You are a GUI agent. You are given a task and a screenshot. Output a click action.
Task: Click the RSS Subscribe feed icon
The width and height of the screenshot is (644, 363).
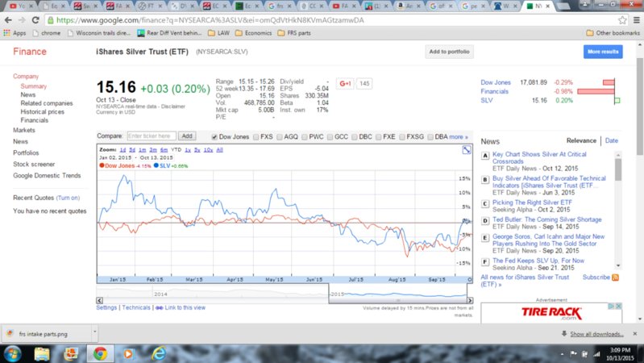pyautogui.click(x=615, y=277)
